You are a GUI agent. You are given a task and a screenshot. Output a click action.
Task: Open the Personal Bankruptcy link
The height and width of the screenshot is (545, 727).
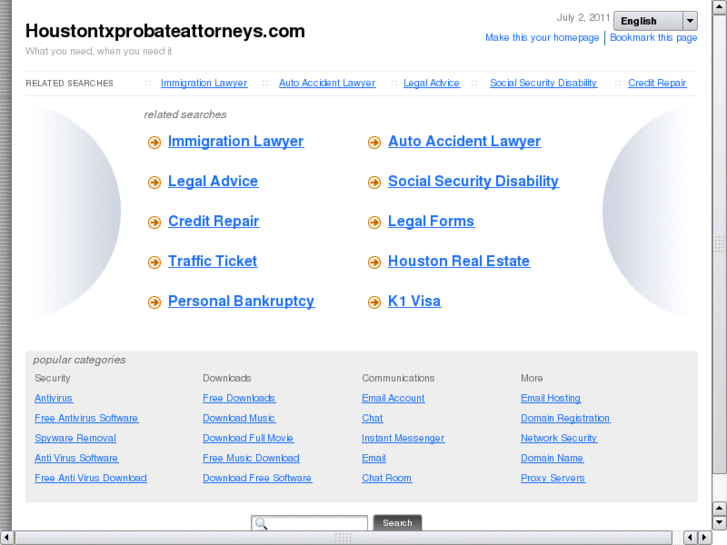pos(241,301)
